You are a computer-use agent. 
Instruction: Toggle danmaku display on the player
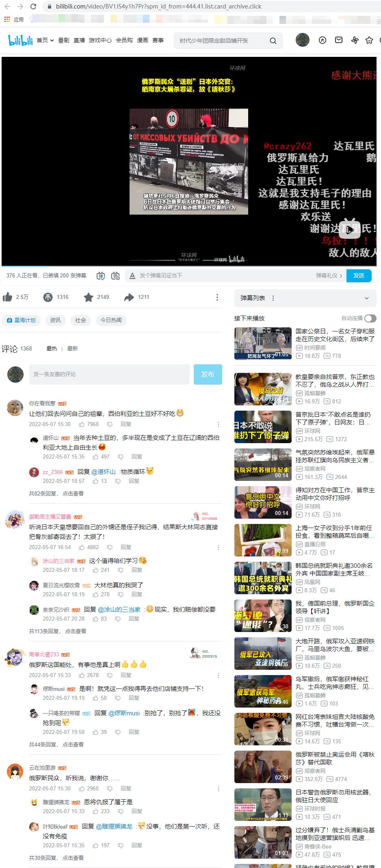pos(101,276)
